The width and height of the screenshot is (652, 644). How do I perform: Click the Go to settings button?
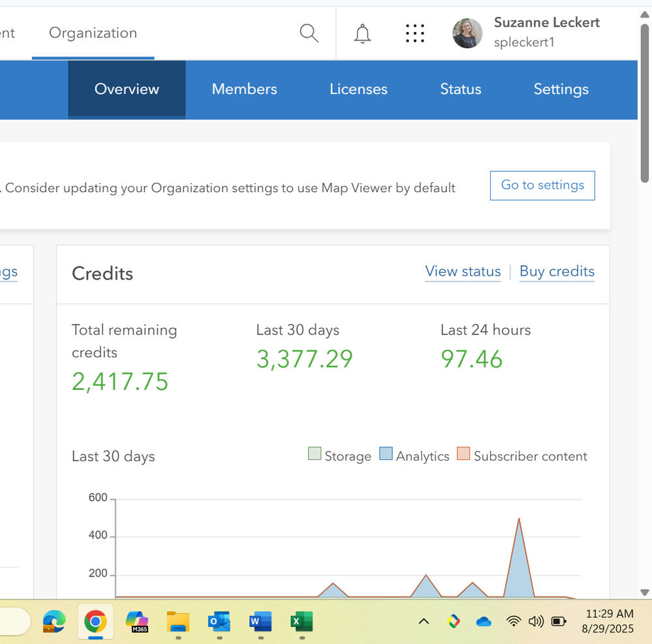(542, 185)
